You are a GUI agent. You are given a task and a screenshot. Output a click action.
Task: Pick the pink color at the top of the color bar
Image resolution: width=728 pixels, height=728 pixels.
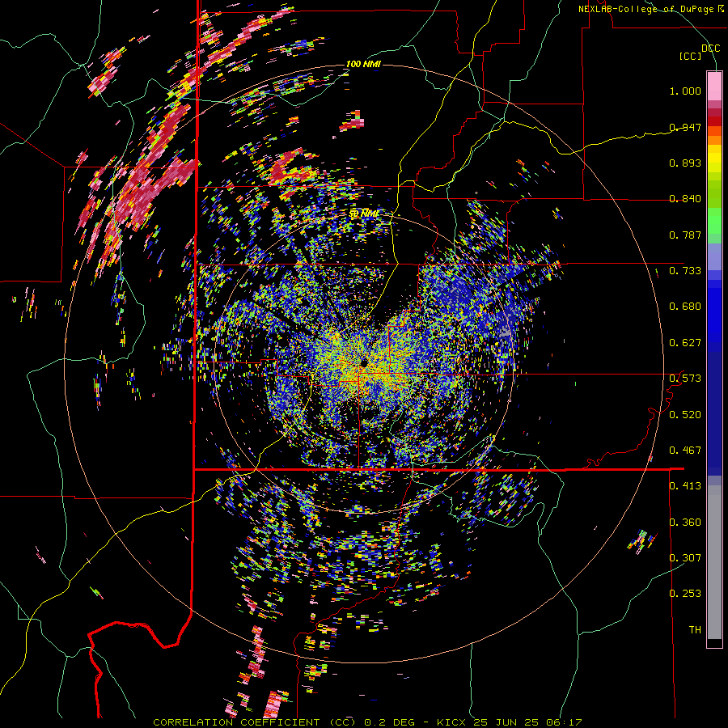714,86
